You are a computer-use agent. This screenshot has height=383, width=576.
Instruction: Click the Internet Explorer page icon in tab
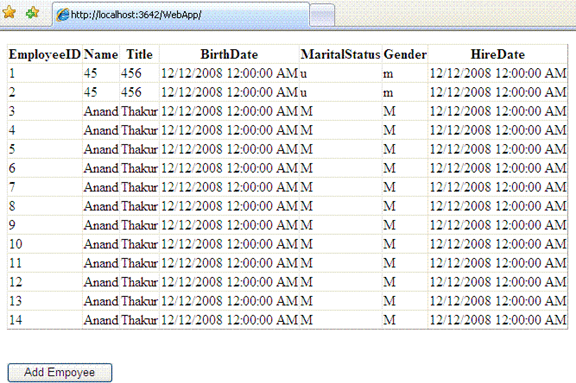pos(62,15)
